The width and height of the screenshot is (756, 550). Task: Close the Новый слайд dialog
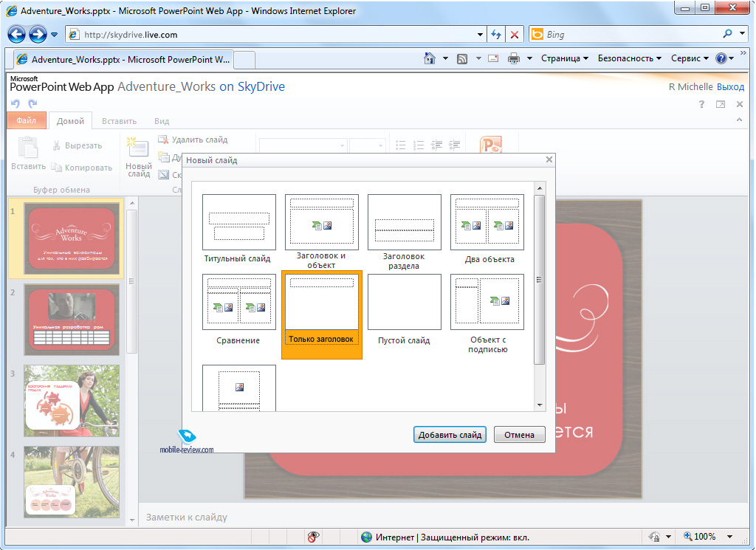549,159
